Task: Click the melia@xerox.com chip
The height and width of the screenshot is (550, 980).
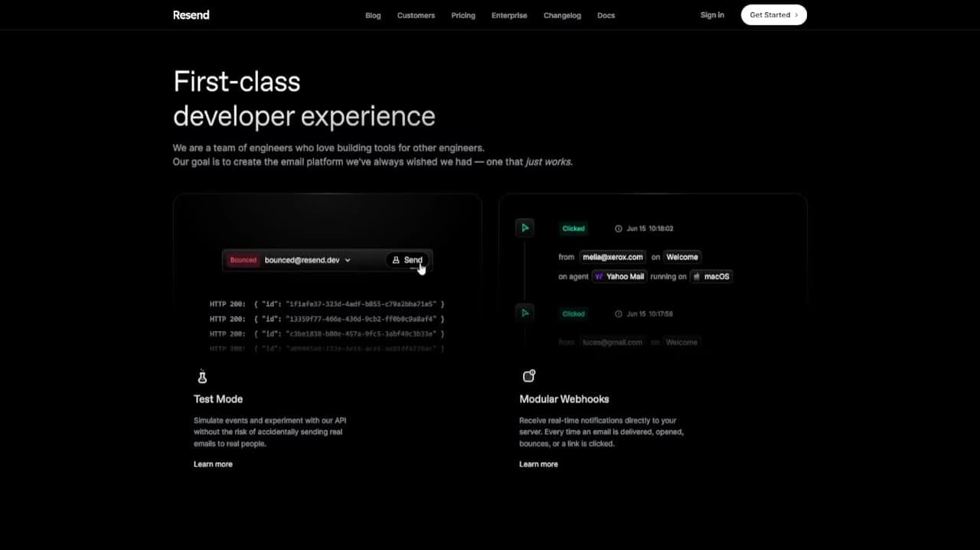Action: (x=612, y=257)
